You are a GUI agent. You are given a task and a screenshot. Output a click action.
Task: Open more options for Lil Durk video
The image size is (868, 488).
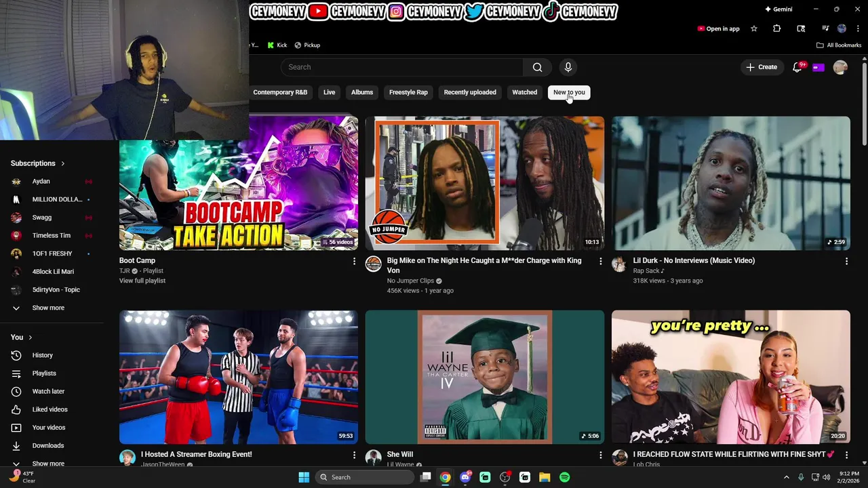[846, 261]
